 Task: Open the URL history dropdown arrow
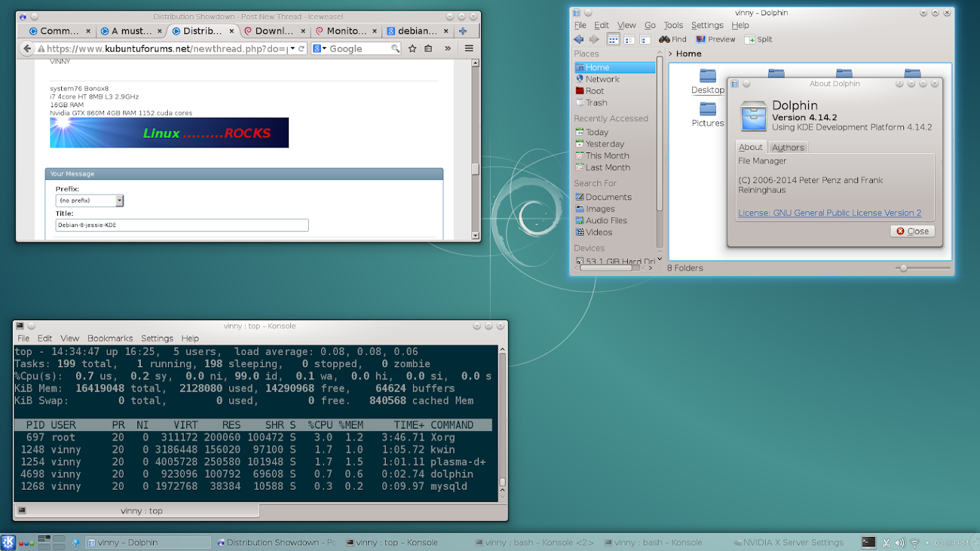pos(292,48)
